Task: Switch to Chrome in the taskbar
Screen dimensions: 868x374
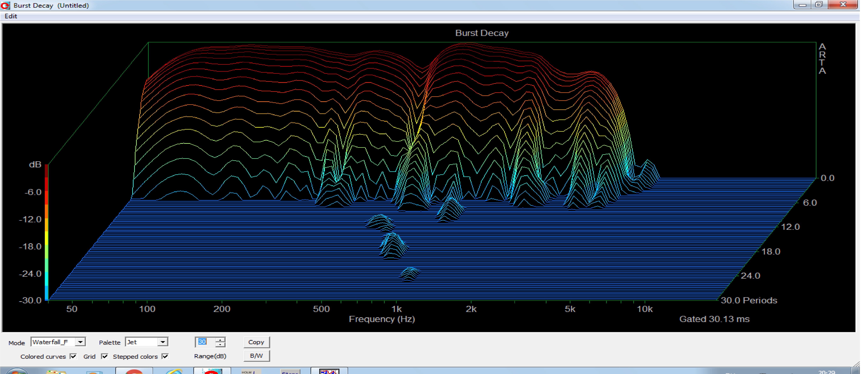Action: 134,371
